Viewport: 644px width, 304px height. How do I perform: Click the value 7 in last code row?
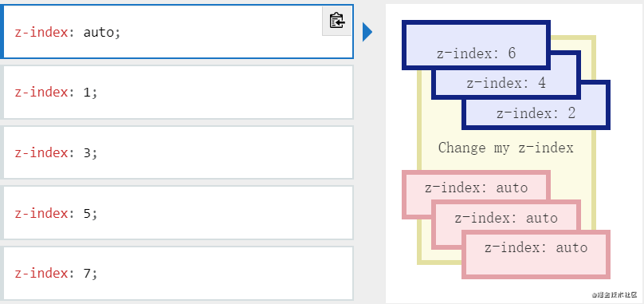pos(87,273)
